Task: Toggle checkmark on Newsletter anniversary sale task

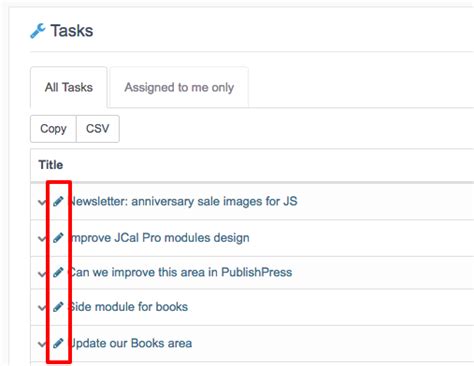Action: coord(42,202)
